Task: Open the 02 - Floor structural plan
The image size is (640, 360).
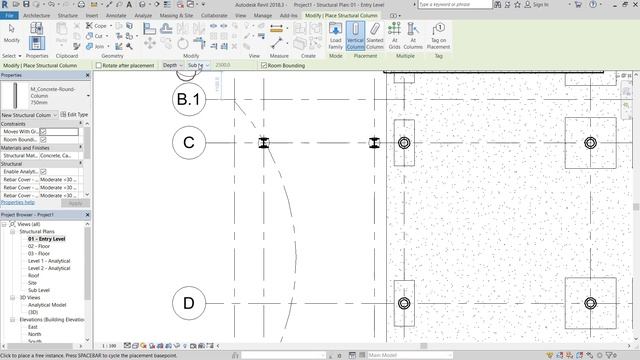Action: 39,246
